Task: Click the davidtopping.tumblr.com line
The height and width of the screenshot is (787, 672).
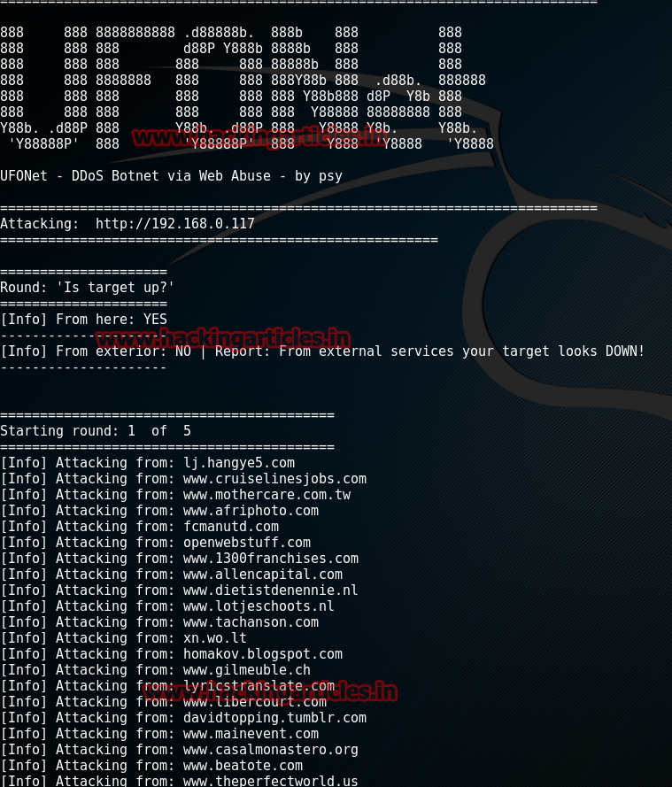Action: click(x=183, y=718)
